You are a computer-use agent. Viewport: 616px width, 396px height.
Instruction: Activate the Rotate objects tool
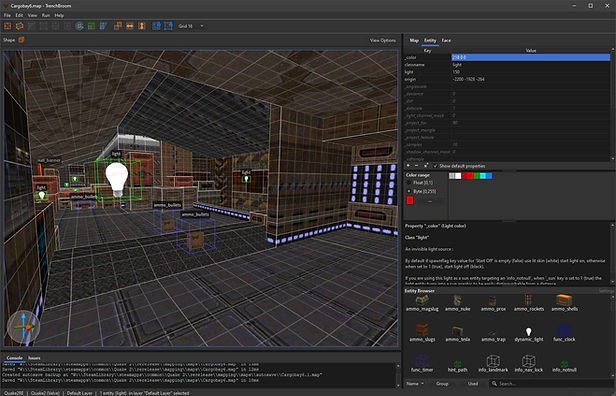[x=79, y=26]
